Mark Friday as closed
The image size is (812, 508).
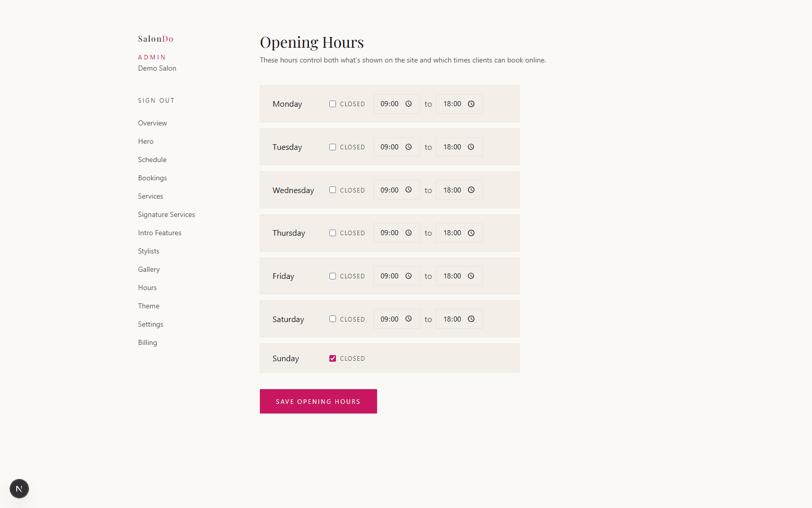coord(332,276)
